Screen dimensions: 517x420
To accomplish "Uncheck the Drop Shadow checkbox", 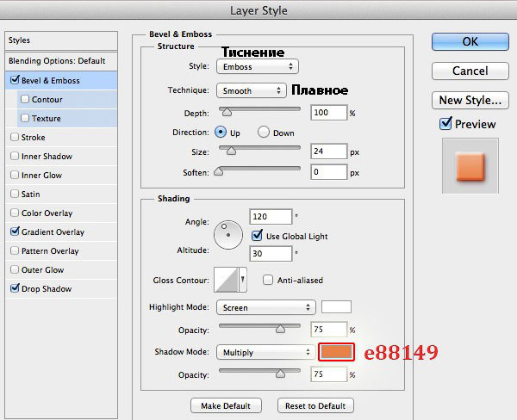I will [15, 288].
